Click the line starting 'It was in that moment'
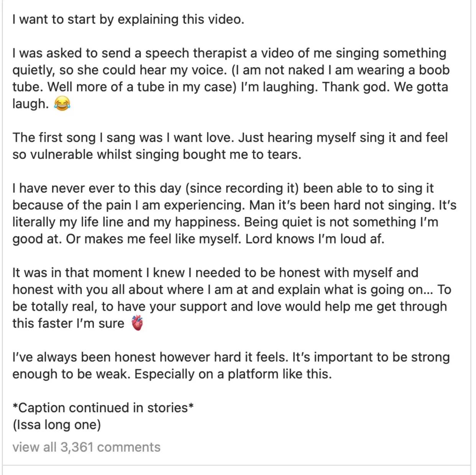476x475 pixels. click(x=215, y=272)
